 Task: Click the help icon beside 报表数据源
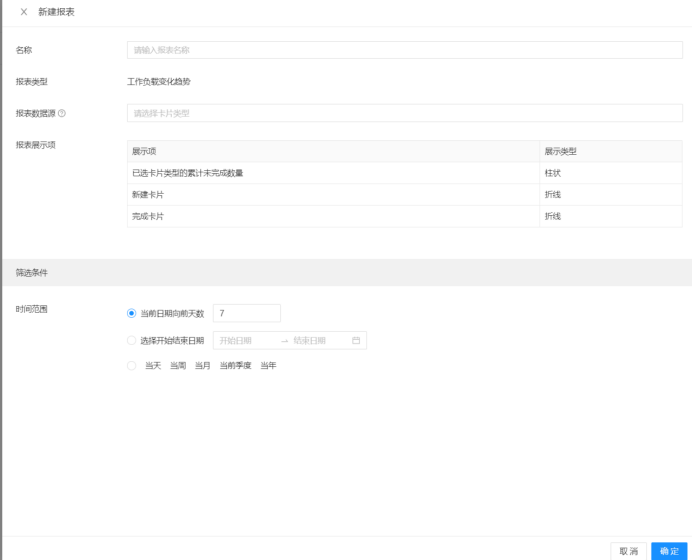pyautogui.click(x=62, y=113)
